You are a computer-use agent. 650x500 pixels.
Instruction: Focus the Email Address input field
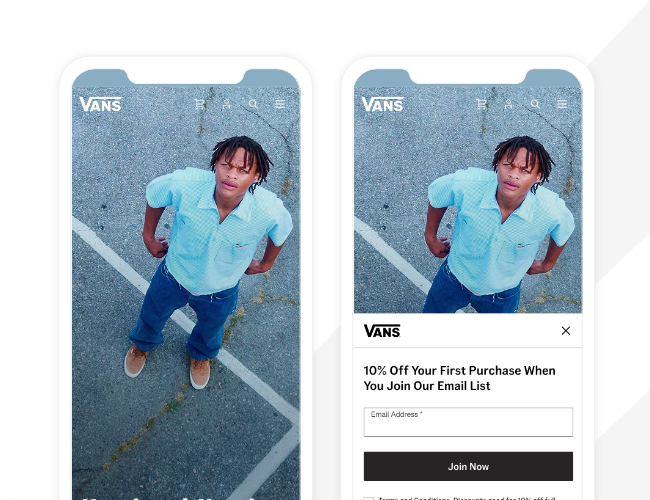tap(468, 422)
